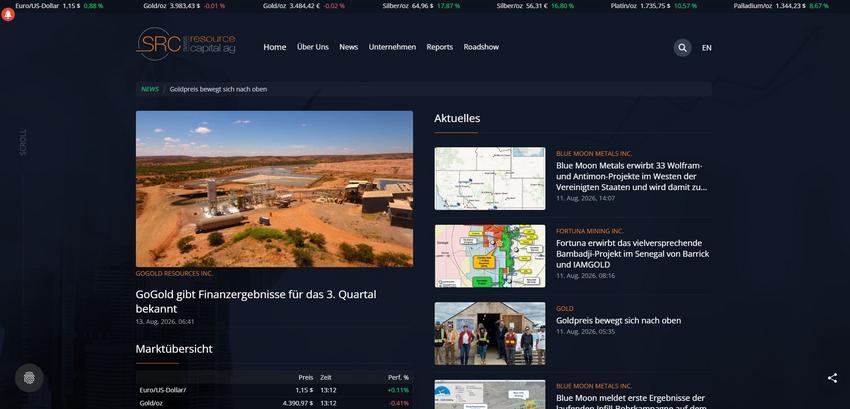Open the Home menu item
Screen dimensions: 850x409
(x=275, y=47)
